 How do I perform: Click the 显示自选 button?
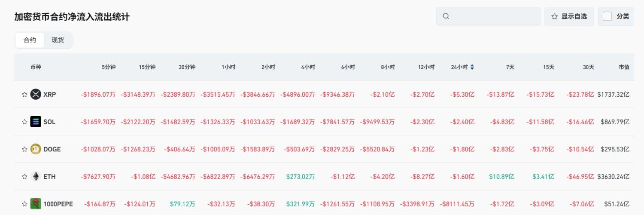click(569, 16)
